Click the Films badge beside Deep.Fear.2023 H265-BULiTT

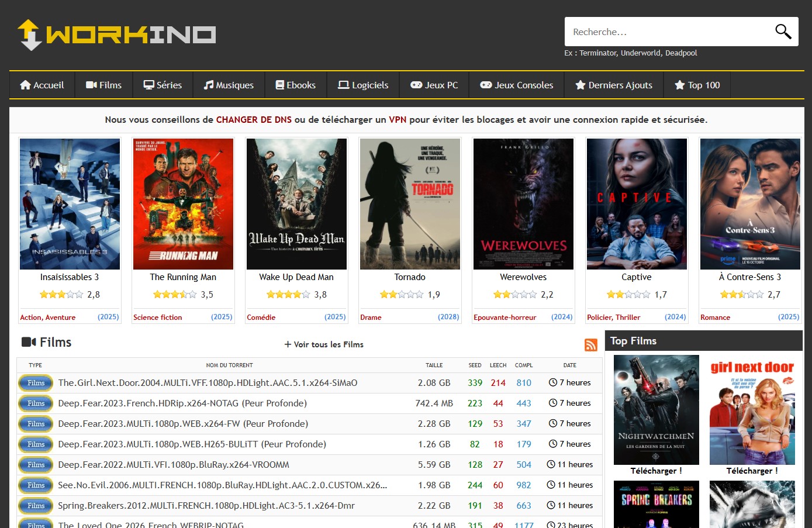(36, 444)
